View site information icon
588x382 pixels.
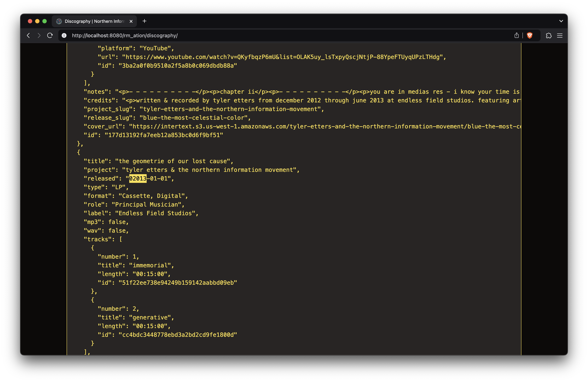64,35
